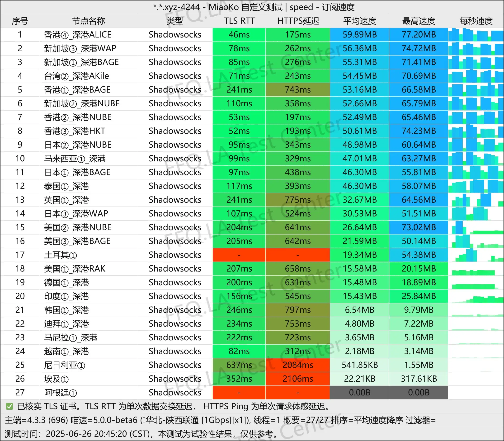Image resolution: width=504 pixels, height=441 pixels.
Task: Click the 312ms HTTPS delay cell
Action: pos(298,351)
